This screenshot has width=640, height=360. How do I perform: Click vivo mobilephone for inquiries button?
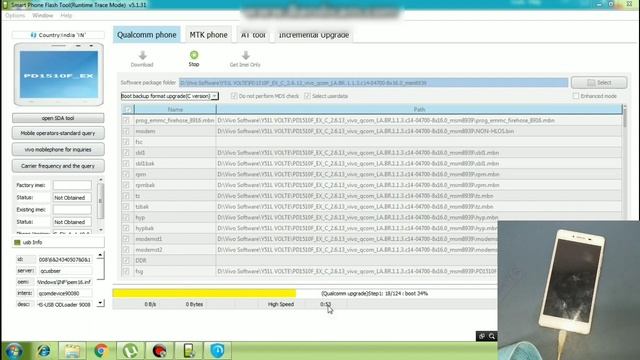58,149
